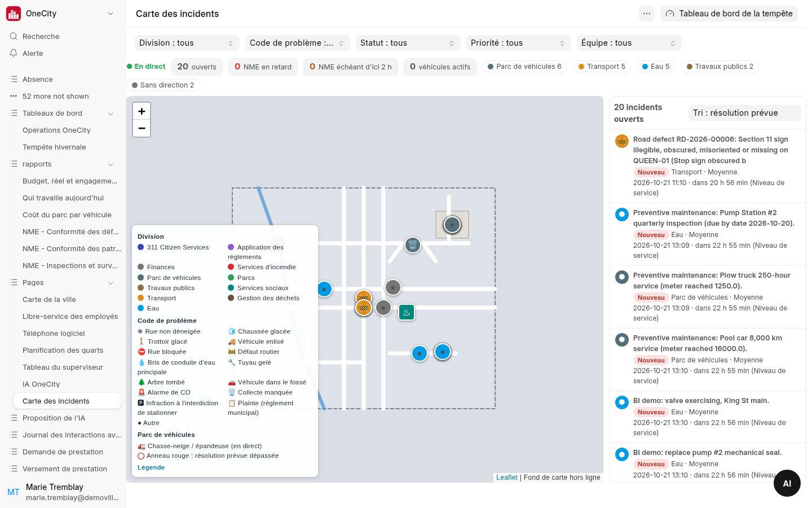812x508 pixels.
Task: Expand 52 more not shown items
Action: tap(55, 96)
